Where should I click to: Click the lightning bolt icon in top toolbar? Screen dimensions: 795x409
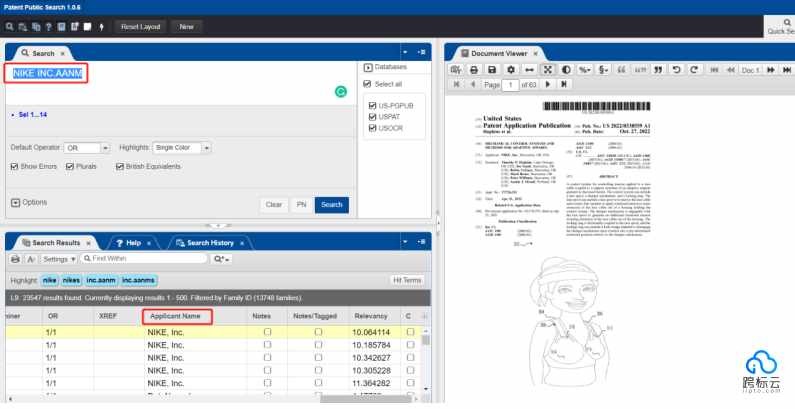click(x=101, y=27)
